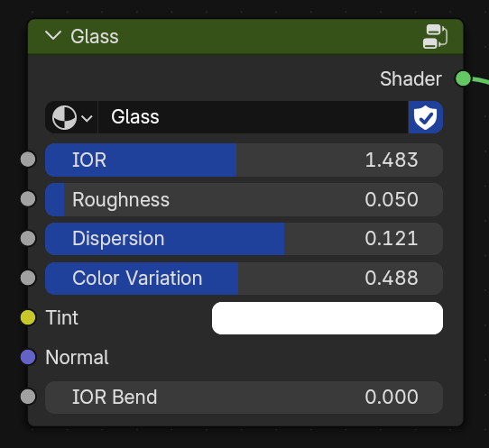Click the green Shader output socket
Viewport: 489px width, 448px height.
[x=463, y=78]
